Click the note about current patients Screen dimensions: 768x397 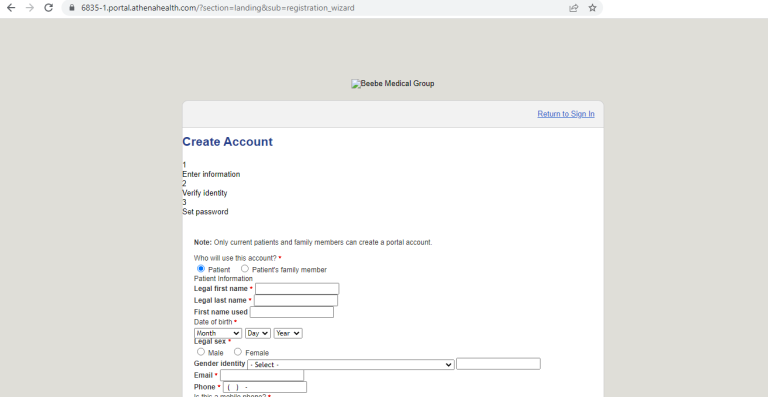pos(313,242)
